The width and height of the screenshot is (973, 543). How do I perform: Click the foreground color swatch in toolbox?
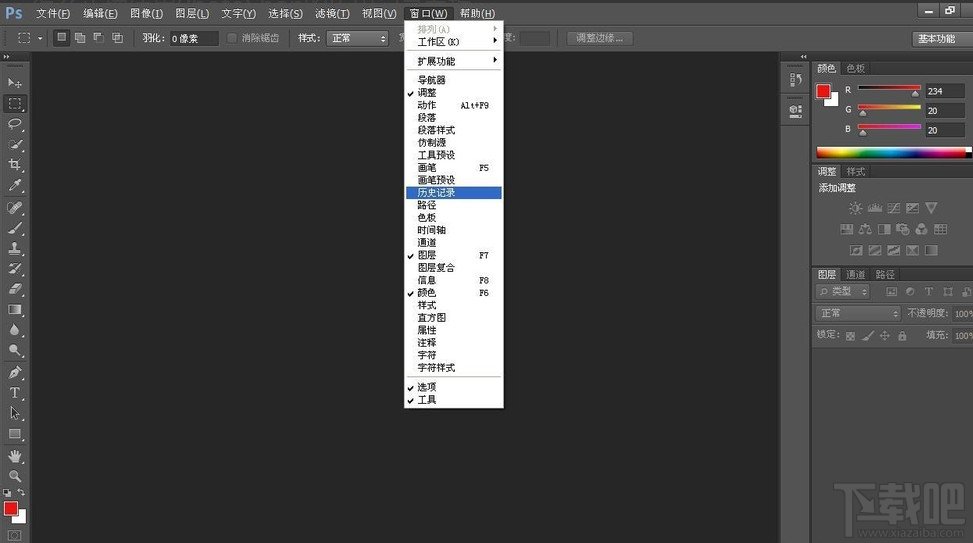tap(11, 509)
